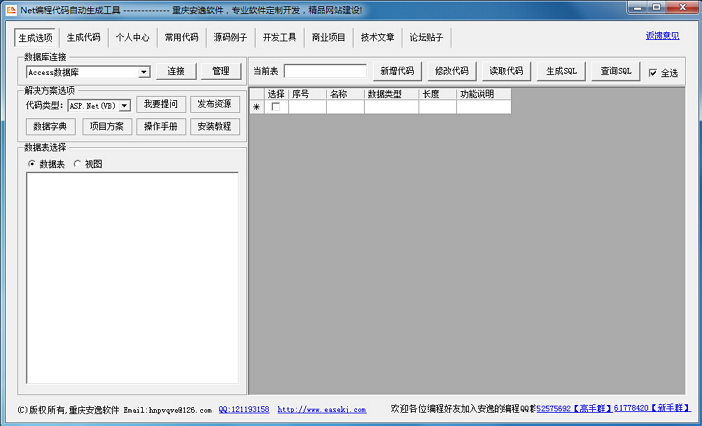Go to the 技术文章 tab
The image size is (702, 426).
tap(377, 38)
